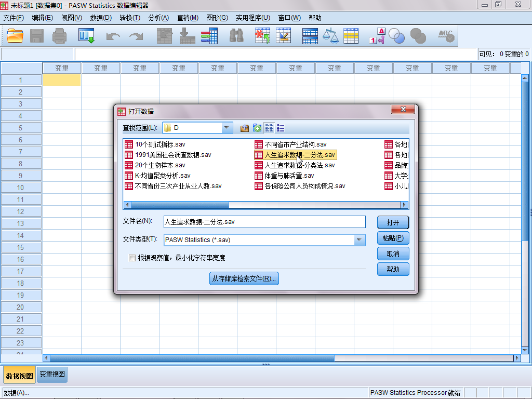Select file 20个生物样本.sav
The width and height of the screenshot is (532, 399).
(x=155, y=165)
